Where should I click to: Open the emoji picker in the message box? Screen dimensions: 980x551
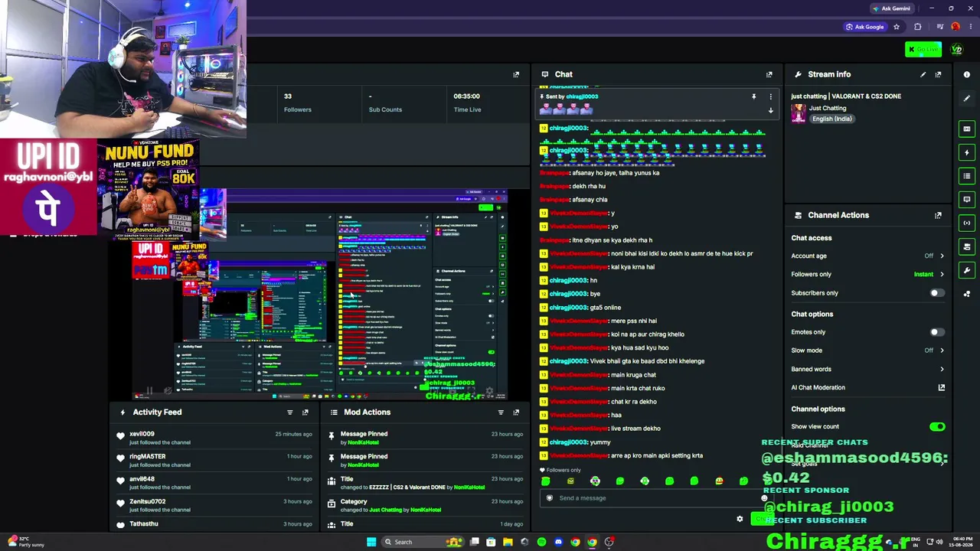[764, 498]
